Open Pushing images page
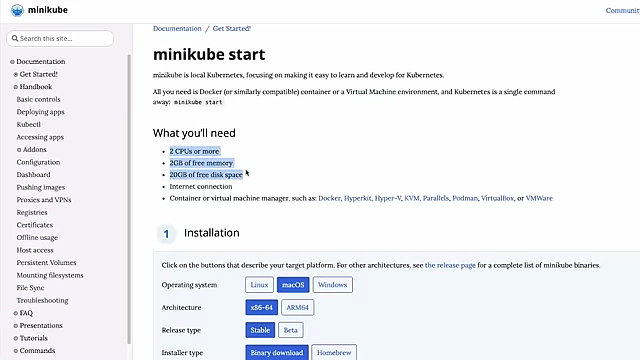Image resolution: width=640 pixels, height=360 pixels. tap(41, 187)
